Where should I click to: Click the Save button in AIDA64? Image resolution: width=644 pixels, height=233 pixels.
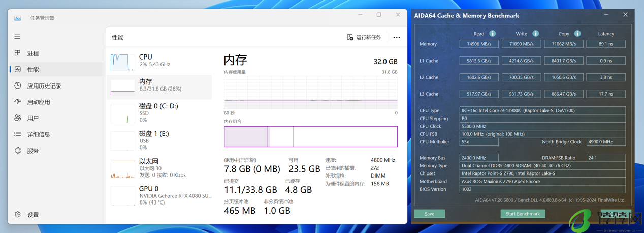point(430,214)
